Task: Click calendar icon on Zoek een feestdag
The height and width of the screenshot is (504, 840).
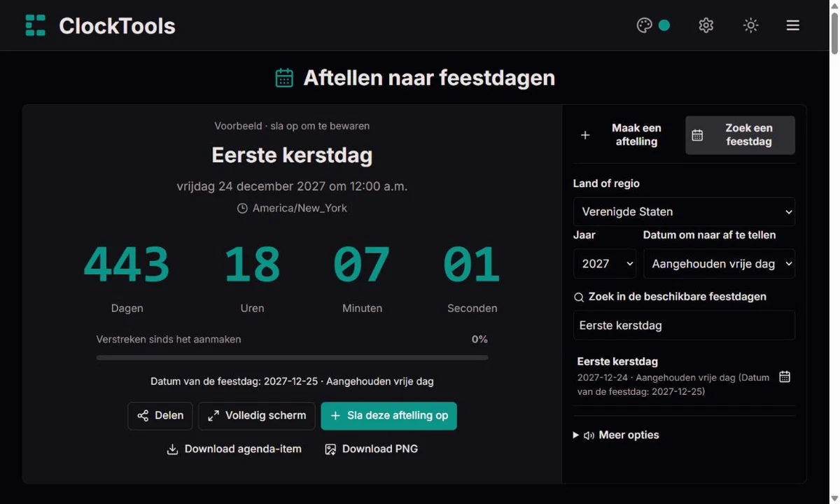Action: (x=697, y=135)
